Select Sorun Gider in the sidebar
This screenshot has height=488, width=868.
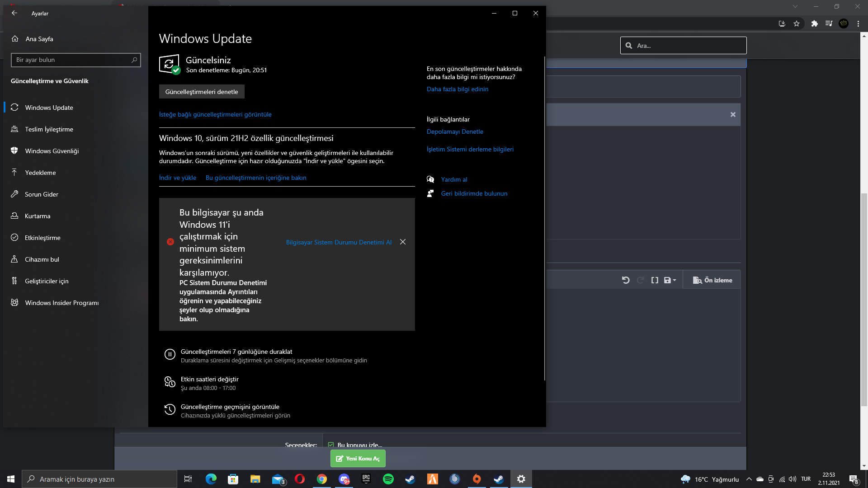click(x=42, y=194)
